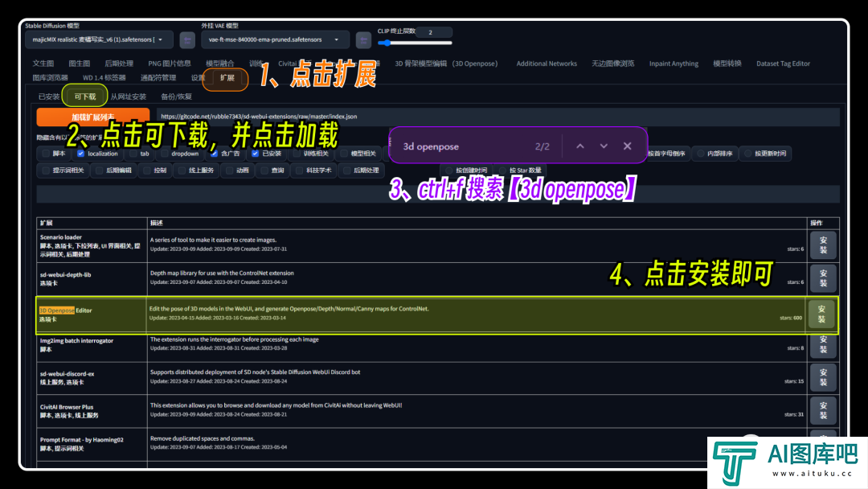
Task: Toggle the 模型相关 filter checkbox
Action: (344, 154)
